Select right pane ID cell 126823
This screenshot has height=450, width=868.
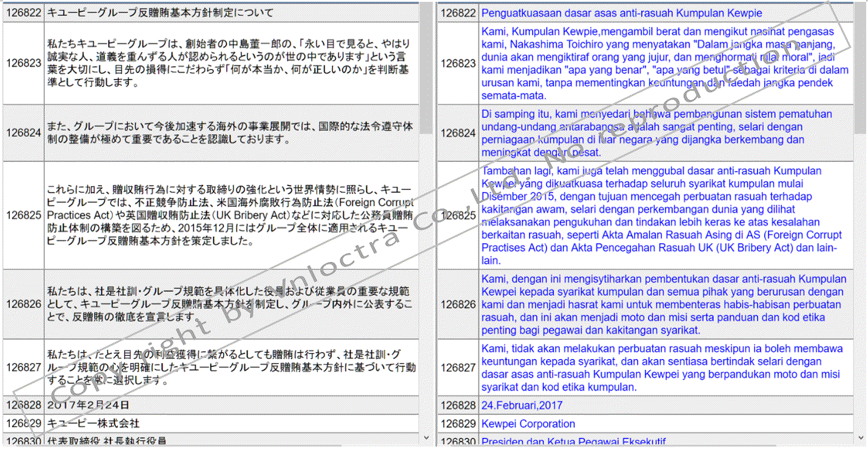[x=458, y=64]
